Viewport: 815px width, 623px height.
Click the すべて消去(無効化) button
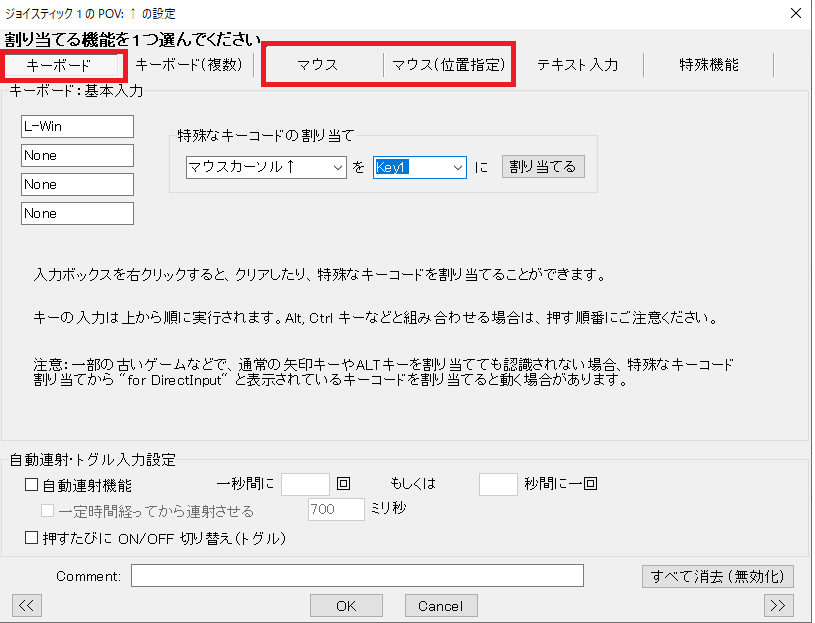tap(718, 576)
